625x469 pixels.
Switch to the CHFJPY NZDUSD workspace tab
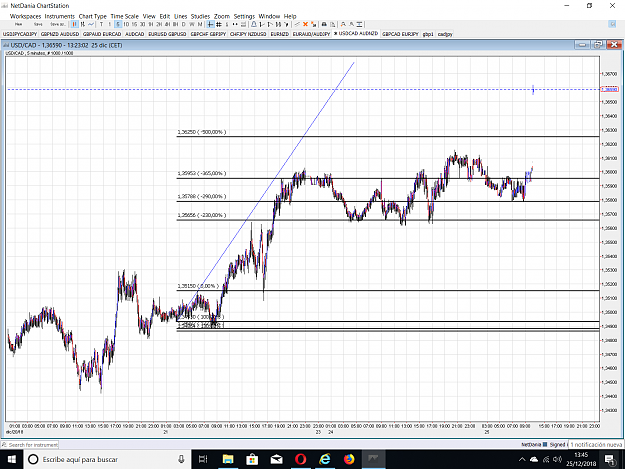pyautogui.click(x=248, y=34)
